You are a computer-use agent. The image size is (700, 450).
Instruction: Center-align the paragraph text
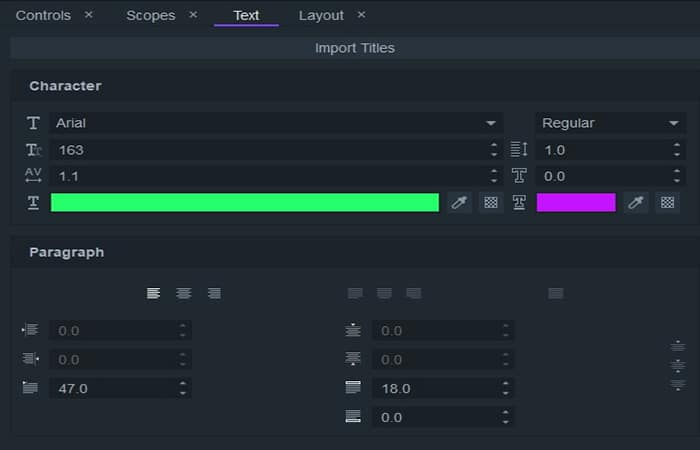(x=184, y=293)
